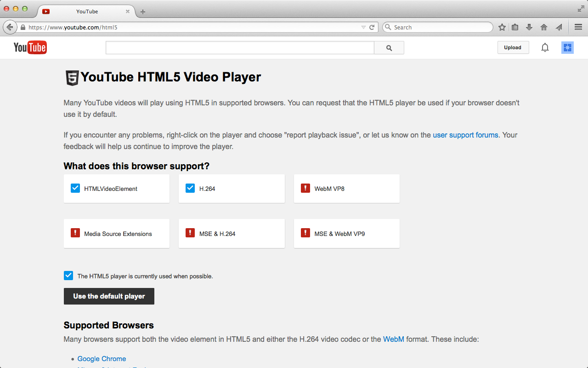Click the browser address bar URL
588x368 pixels.
pyautogui.click(x=73, y=28)
